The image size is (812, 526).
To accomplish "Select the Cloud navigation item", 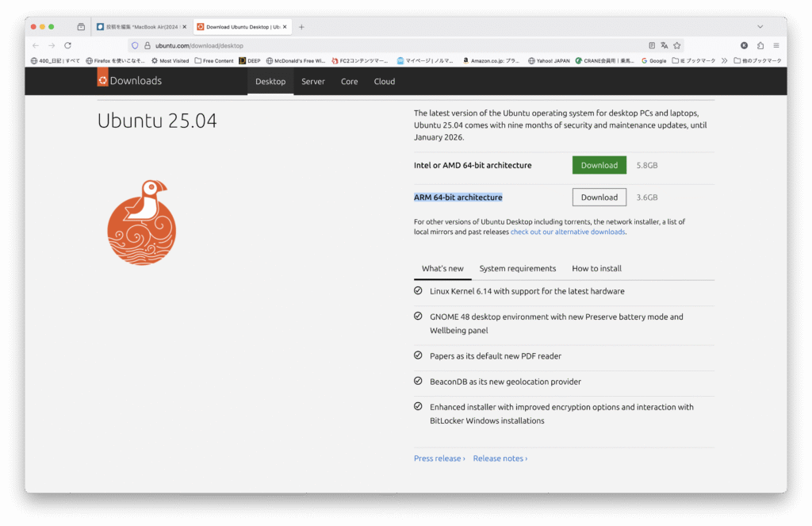I will click(385, 82).
